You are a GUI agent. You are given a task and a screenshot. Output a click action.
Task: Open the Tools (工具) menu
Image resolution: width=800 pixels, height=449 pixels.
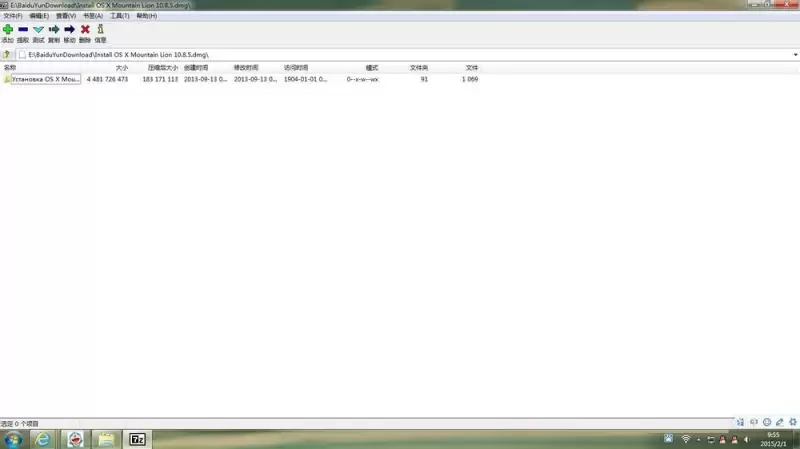[120, 16]
